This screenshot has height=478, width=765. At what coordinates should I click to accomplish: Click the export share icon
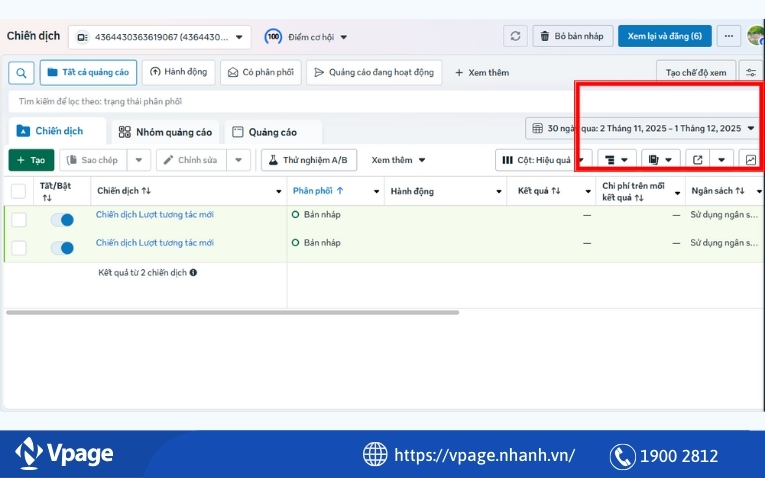coord(697,160)
